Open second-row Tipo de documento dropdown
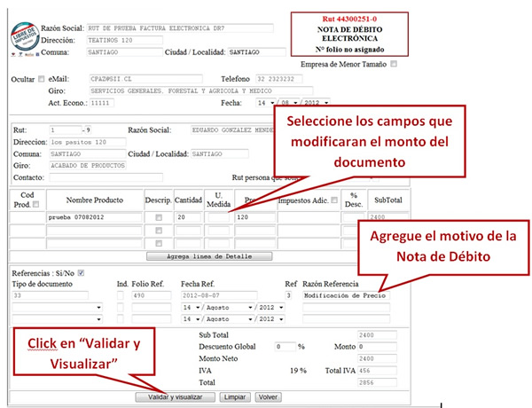The height and width of the screenshot is (408, 532). tap(57, 308)
